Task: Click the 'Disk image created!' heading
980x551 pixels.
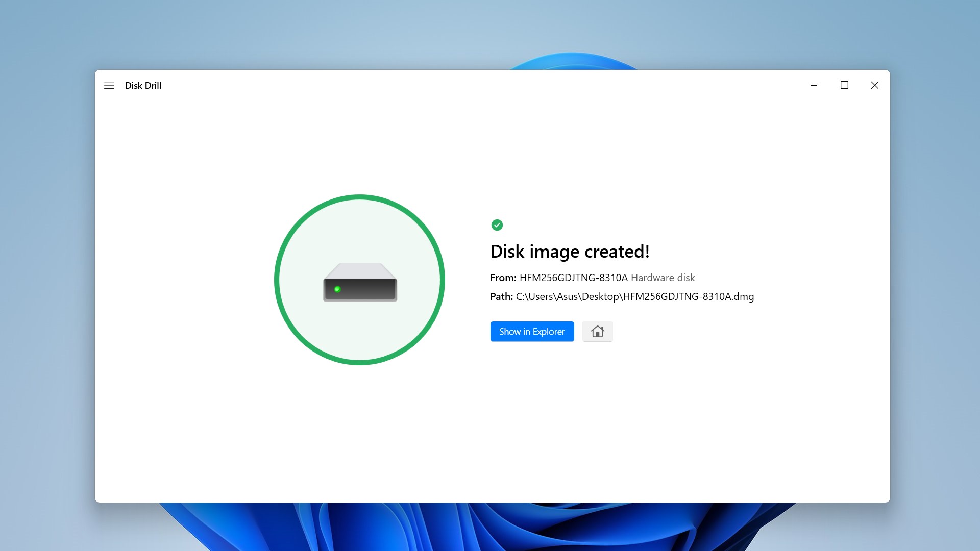Action: pos(570,252)
